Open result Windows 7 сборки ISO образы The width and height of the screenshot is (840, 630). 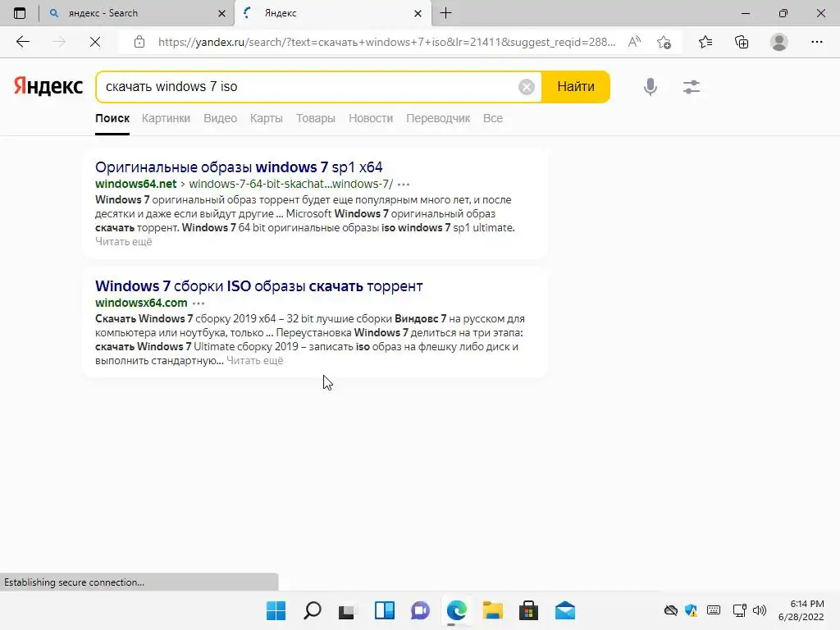click(258, 286)
